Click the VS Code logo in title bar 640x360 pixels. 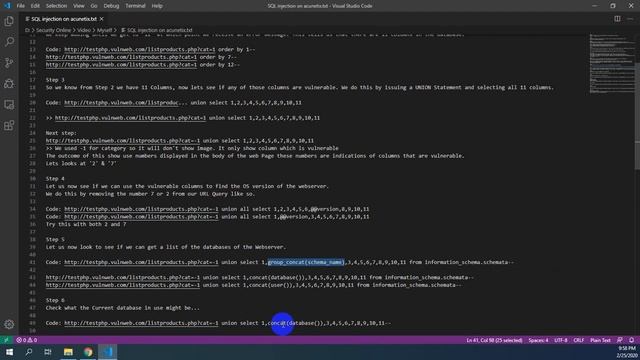click(7, 6)
